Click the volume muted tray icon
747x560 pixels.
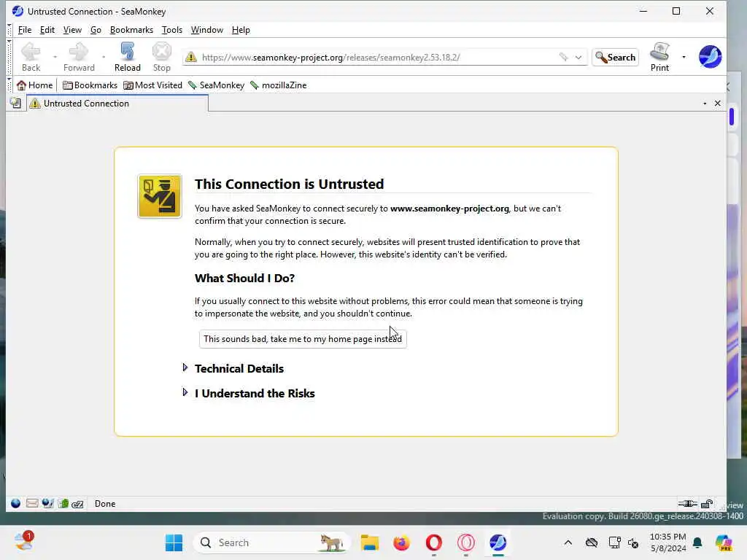coord(633,542)
